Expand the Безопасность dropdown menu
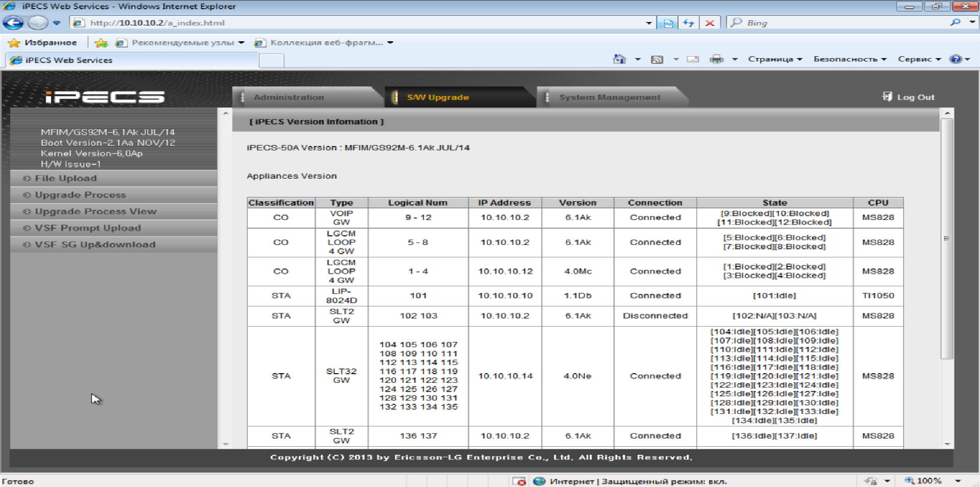 coord(849,59)
